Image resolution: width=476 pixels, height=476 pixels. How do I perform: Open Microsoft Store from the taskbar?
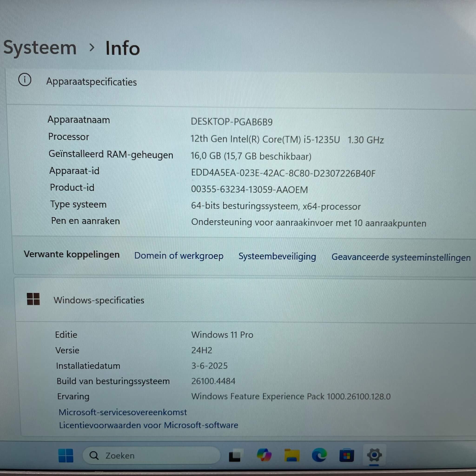[347, 455]
